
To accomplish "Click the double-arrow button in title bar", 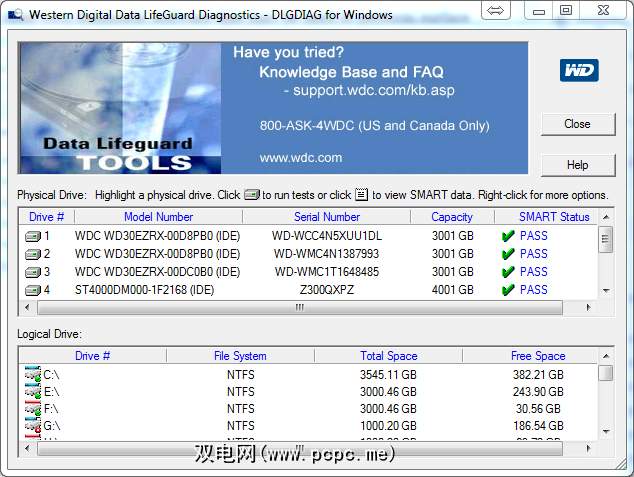I will 496,10.
